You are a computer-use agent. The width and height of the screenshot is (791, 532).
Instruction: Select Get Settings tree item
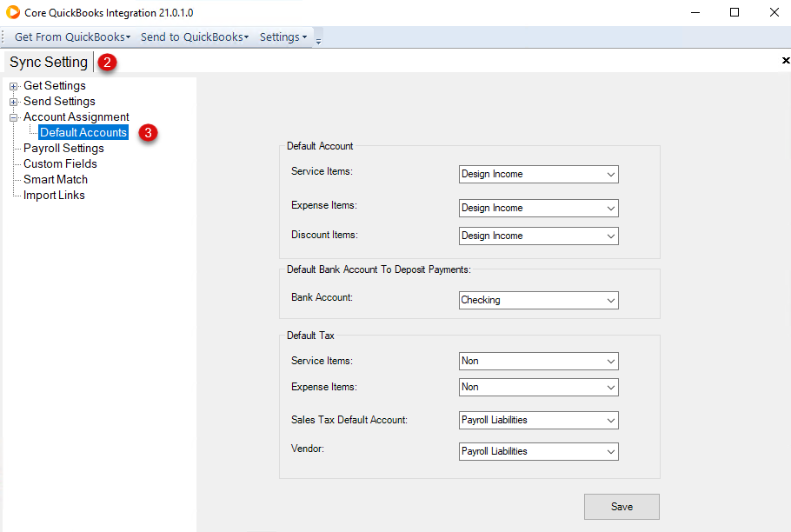click(x=55, y=86)
